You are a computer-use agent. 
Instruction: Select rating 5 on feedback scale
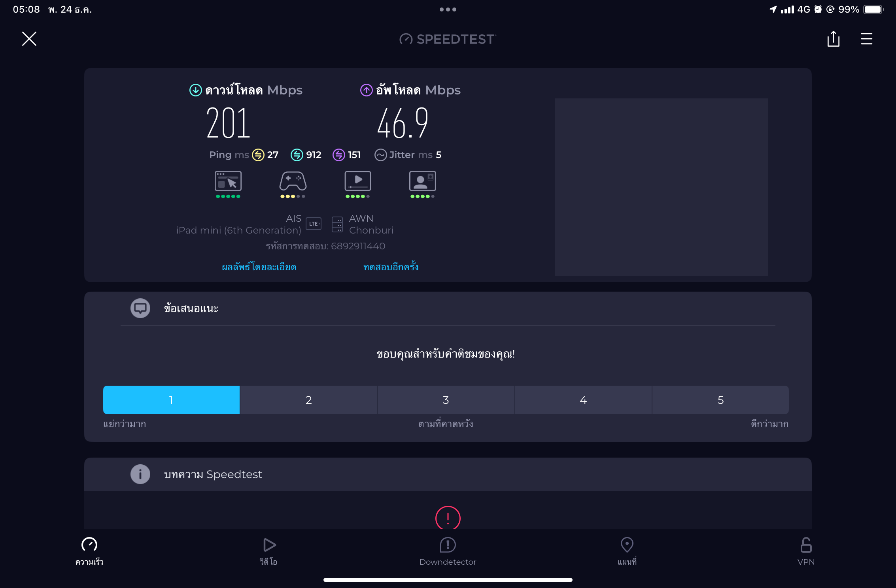(720, 400)
